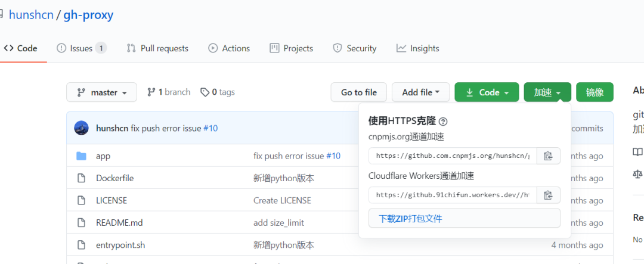Open the Insights tab
Image resolution: width=644 pixels, height=264 pixels.
(417, 48)
